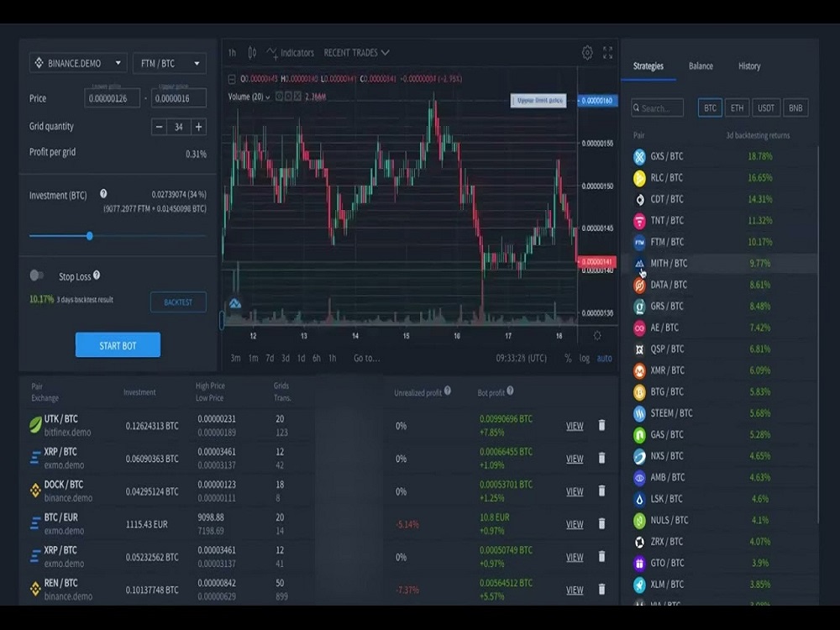Decrease grid quantity with minus
Screen dimensions: 840x630
(x=159, y=127)
